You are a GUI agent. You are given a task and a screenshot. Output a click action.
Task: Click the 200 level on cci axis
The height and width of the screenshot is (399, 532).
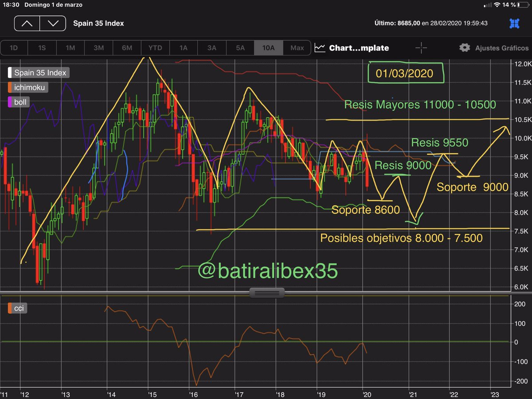[x=520, y=304]
